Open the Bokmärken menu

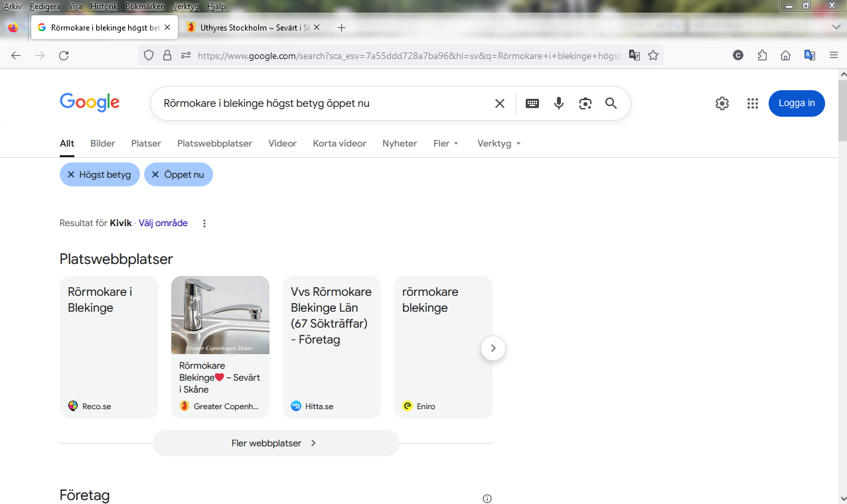click(x=145, y=7)
